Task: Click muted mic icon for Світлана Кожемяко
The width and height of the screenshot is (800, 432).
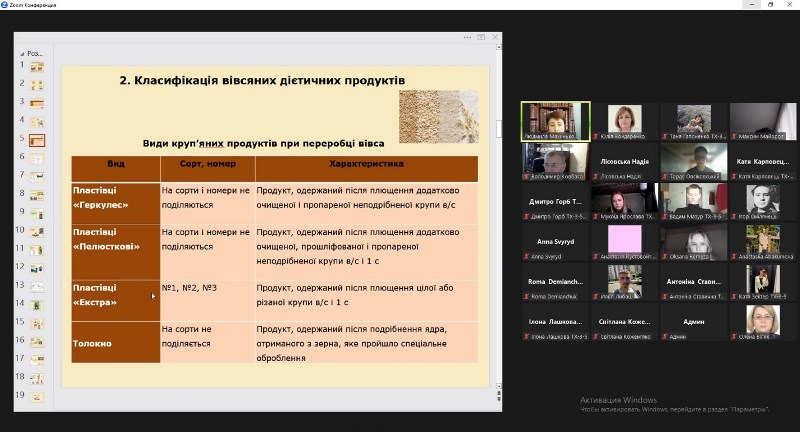Action: pyautogui.click(x=595, y=337)
